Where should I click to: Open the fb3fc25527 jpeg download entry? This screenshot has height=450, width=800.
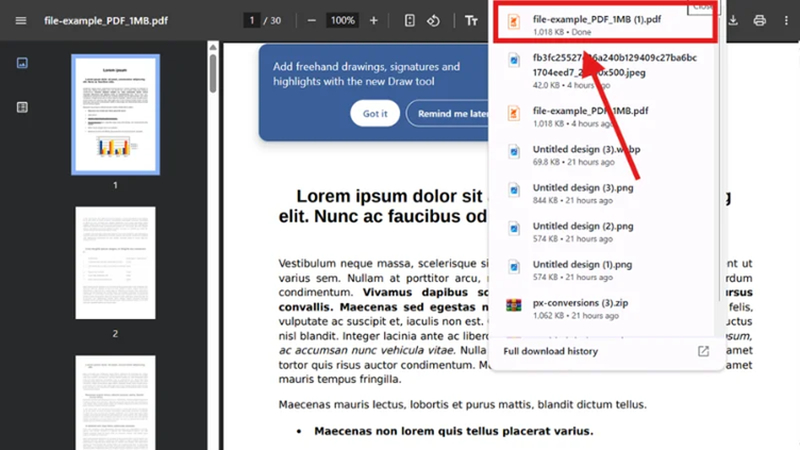(605, 70)
